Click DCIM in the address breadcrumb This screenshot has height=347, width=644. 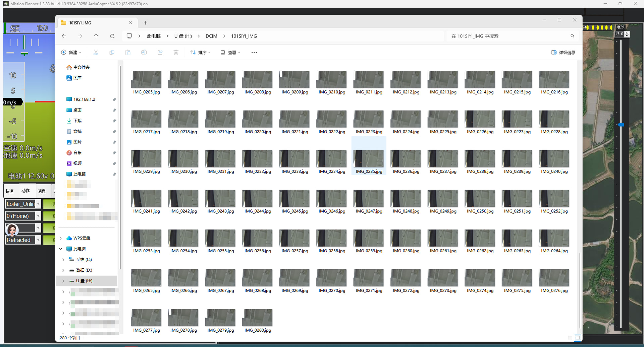coord(211,36)
